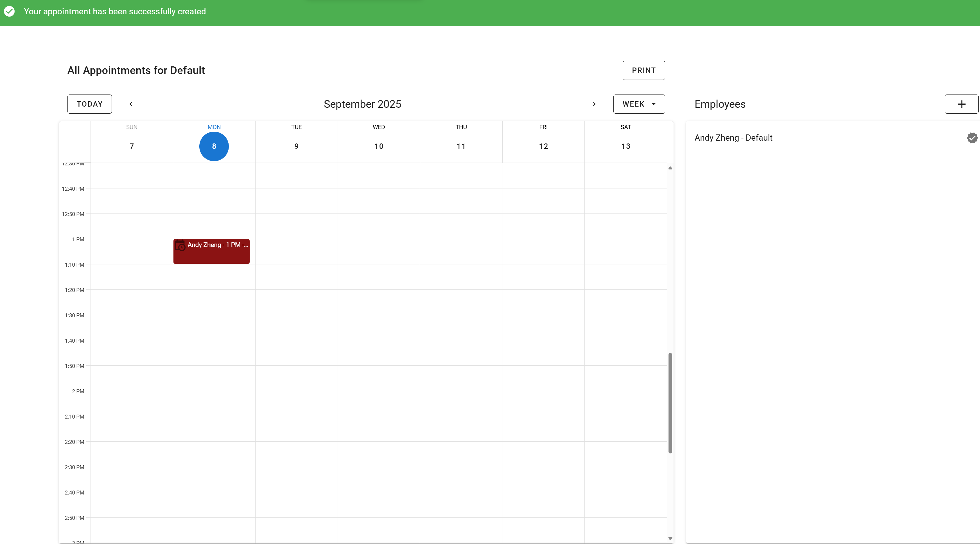The image size is (980, 544).
Task: Click the All Appointments for Default heading
Action: tap(136, 70)
